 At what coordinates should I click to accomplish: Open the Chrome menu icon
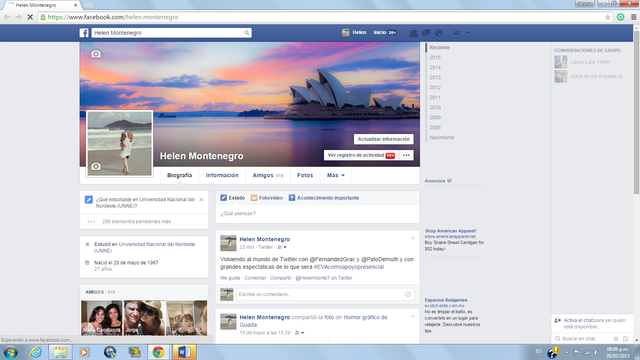point(633,17)
